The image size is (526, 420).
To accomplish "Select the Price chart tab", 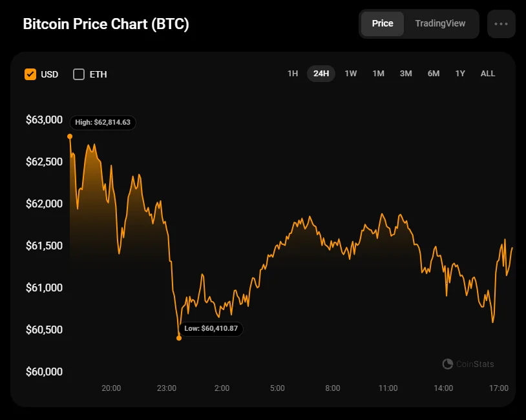I will [x=383, y=23].
